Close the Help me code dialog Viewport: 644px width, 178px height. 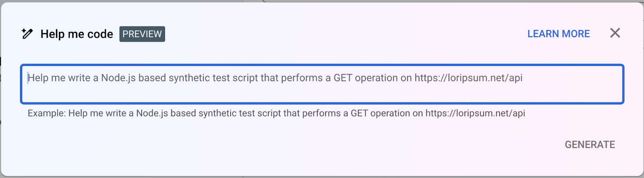[615, 33]
